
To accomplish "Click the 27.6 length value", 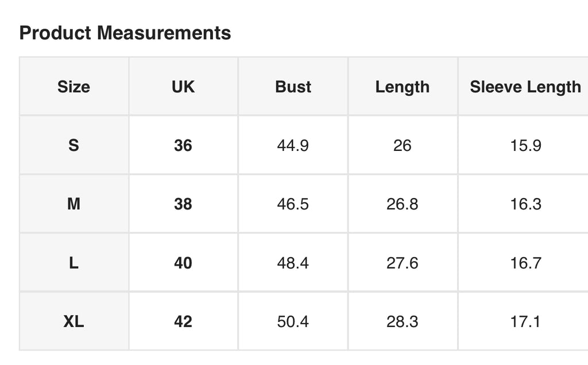I will coord(403,263).
